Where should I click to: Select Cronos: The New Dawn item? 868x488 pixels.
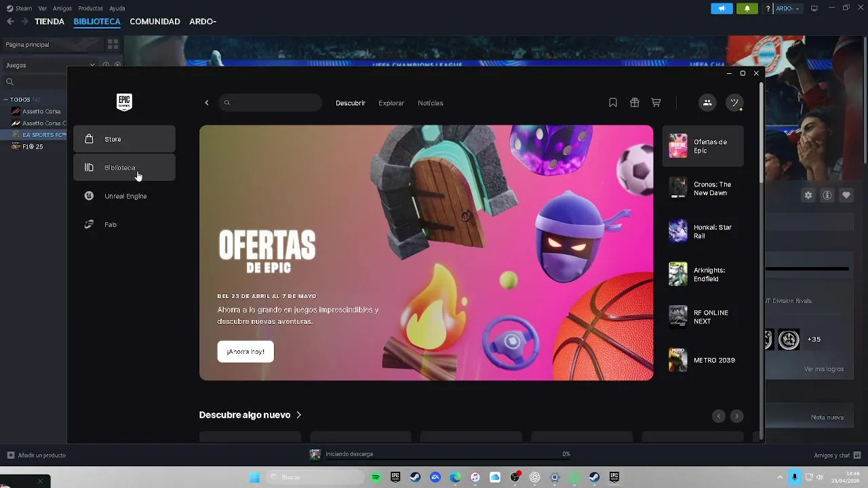pyautogui.click(x=703, y=188)
